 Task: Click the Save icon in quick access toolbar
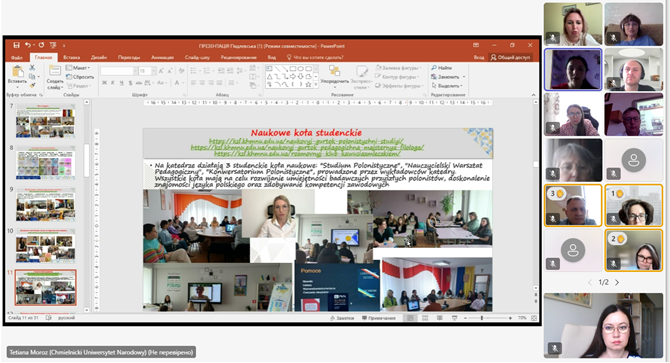16,45
